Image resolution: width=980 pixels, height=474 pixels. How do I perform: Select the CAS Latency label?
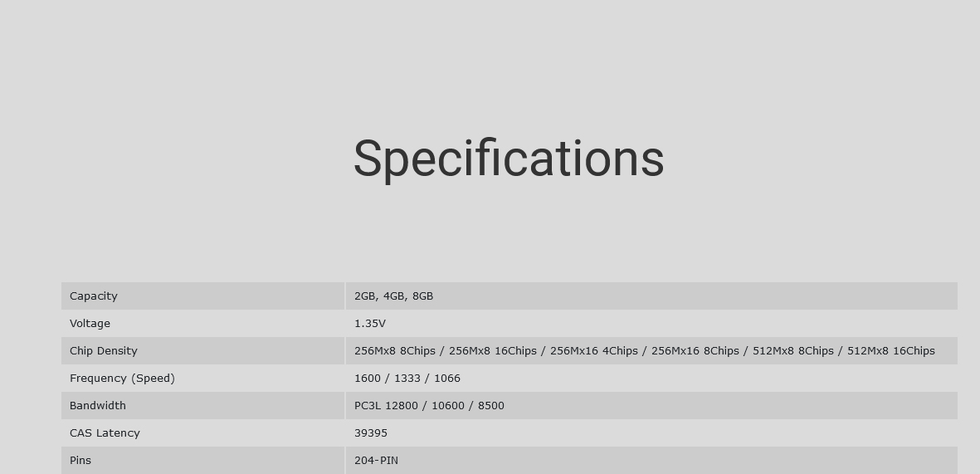105,432
